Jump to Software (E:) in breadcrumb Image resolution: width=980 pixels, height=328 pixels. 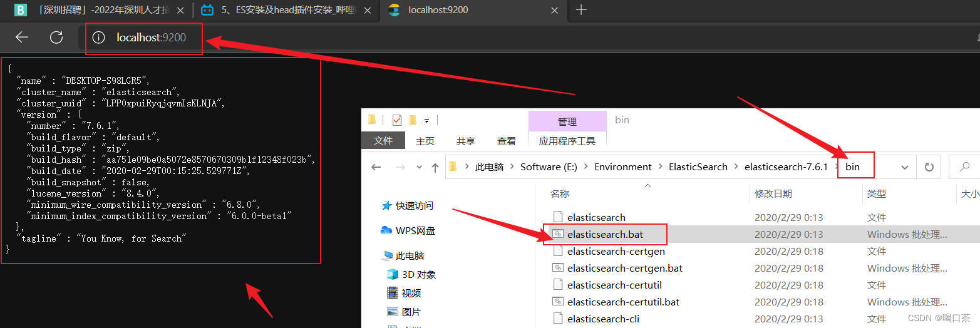tap(549, 167)
